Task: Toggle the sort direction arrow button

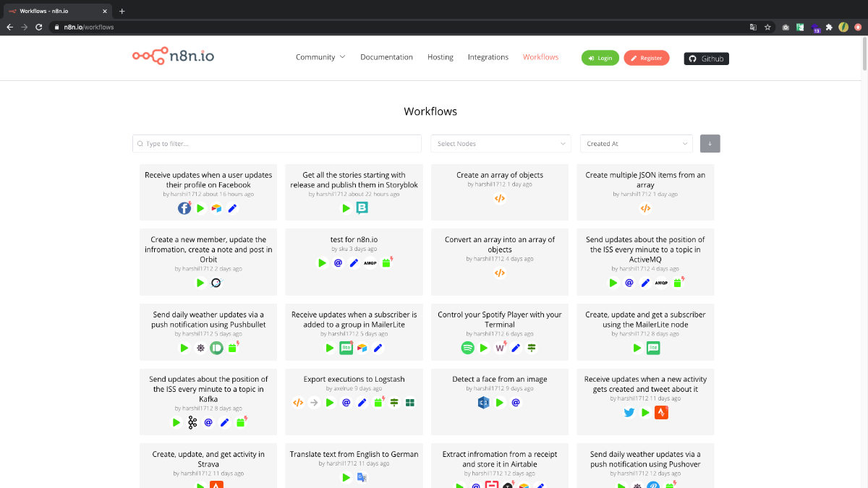Action: point(710,144)
